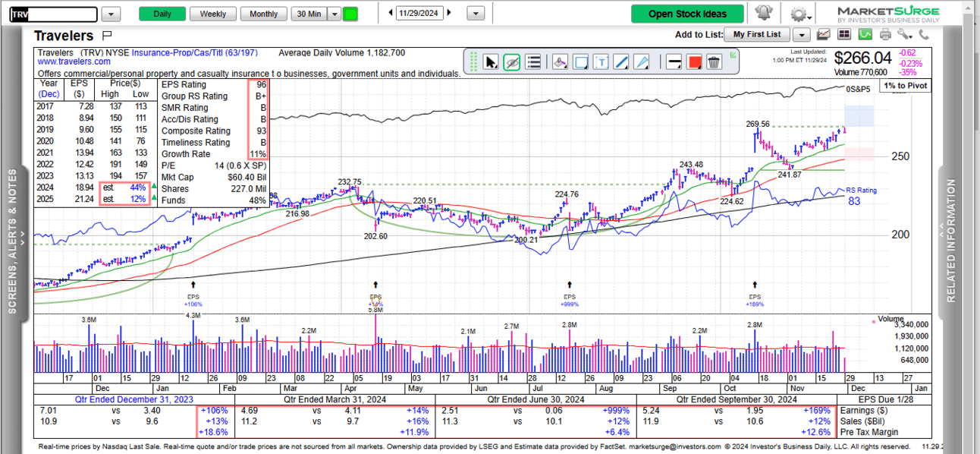Select the paint marker annotation tool
The height and width of the screenshot is (454, 980).
pyautogui.click(x=560, y=62)
